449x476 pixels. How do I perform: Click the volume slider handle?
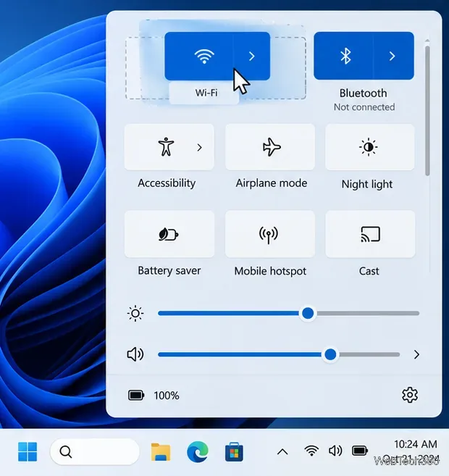tap(330, 354)
